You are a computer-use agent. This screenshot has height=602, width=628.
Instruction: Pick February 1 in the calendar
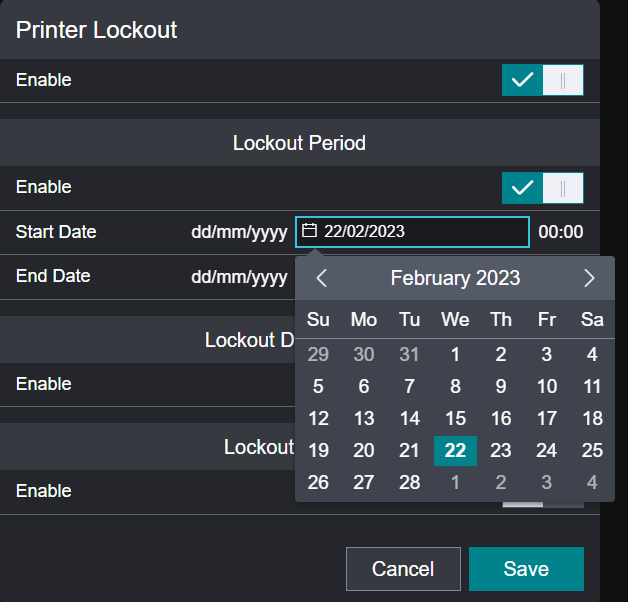tap(455, 354)
